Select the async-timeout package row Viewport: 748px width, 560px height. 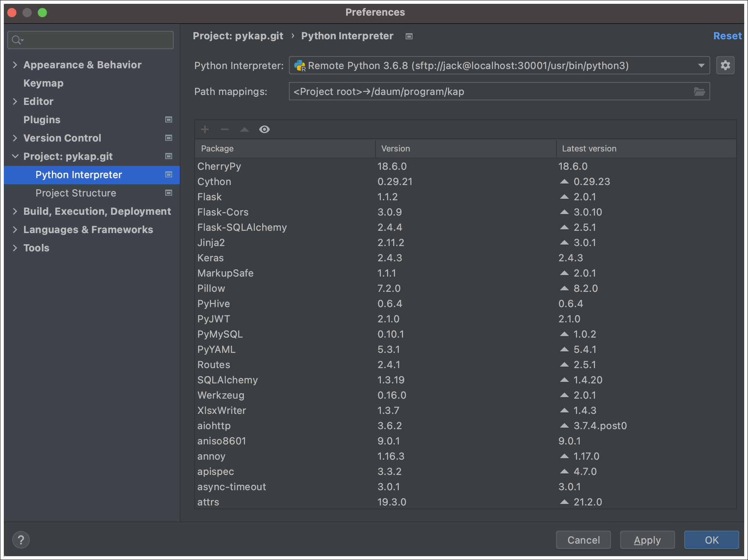(x=465, y=487)
